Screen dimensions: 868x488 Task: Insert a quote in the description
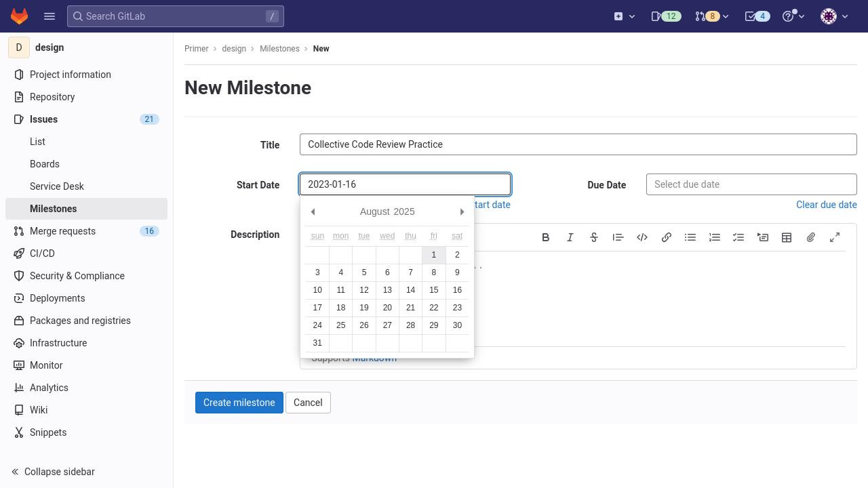click(618, 237)
